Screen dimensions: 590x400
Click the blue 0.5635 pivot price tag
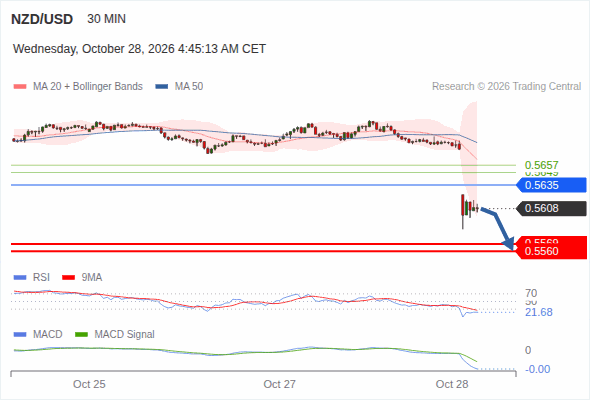tap(551, 185)
